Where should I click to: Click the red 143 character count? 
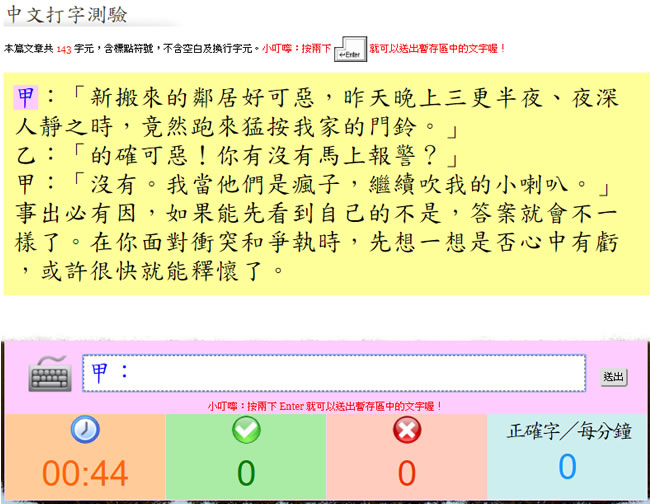(64, 49)
